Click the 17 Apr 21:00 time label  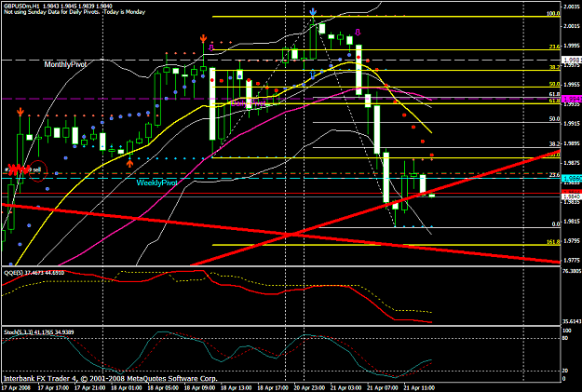89,387
